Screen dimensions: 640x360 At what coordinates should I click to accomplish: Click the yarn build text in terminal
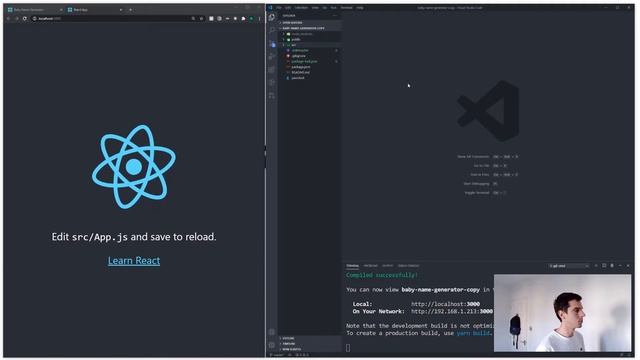(x=473, y=333)
